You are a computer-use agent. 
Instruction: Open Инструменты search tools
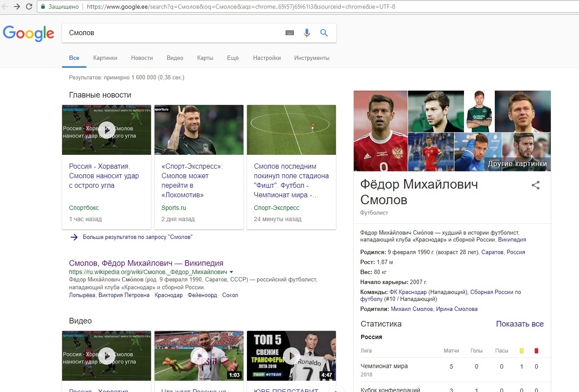pos(312,58)
